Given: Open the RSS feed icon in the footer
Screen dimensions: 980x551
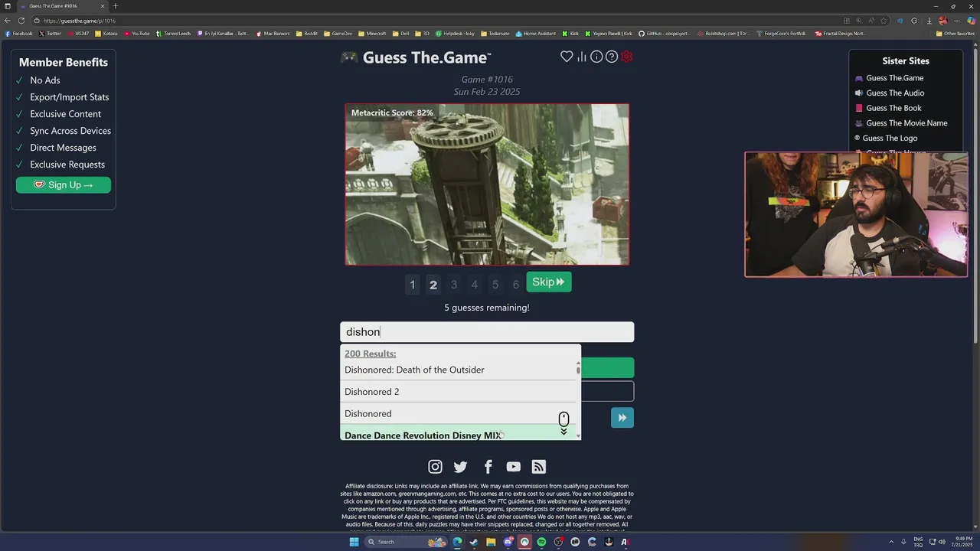Looking at the screenshot, I should point(539,467).
